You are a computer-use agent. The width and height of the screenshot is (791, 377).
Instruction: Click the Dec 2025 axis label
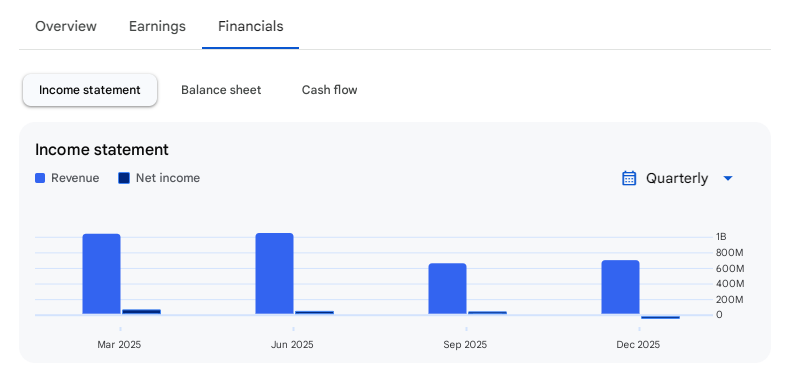click(638, 345)
